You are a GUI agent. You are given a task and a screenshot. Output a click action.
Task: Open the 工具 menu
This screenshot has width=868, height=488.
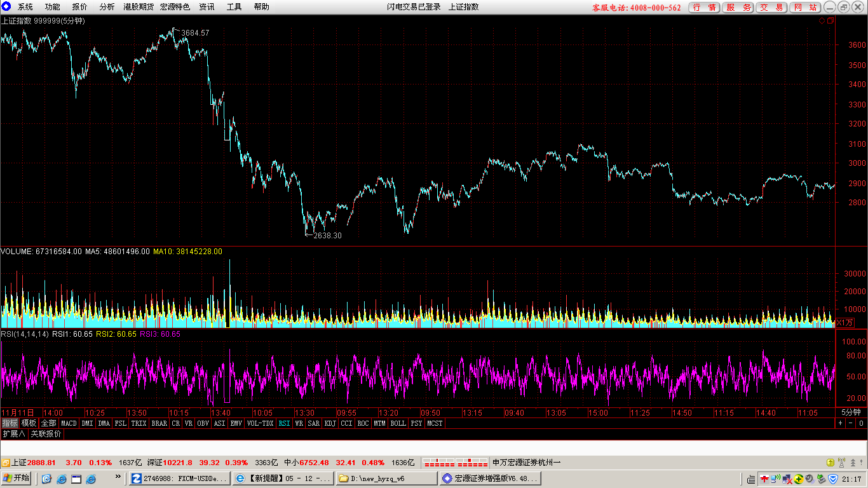[x=234, y=7]
